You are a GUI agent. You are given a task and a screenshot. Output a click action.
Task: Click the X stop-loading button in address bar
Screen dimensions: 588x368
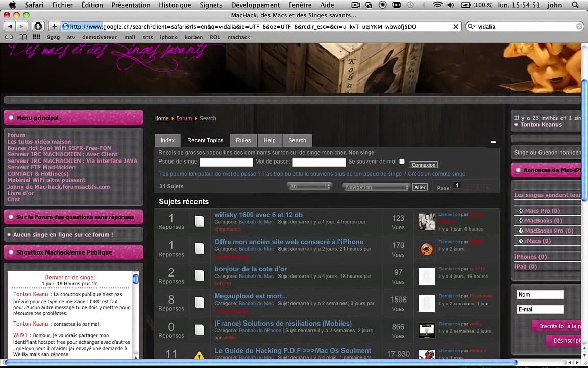point(456,26)
